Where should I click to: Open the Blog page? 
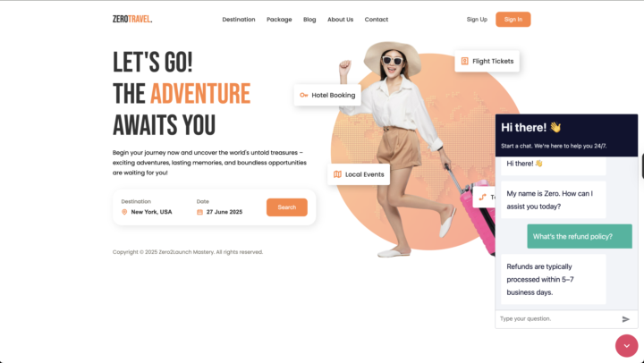coord(309,20)
